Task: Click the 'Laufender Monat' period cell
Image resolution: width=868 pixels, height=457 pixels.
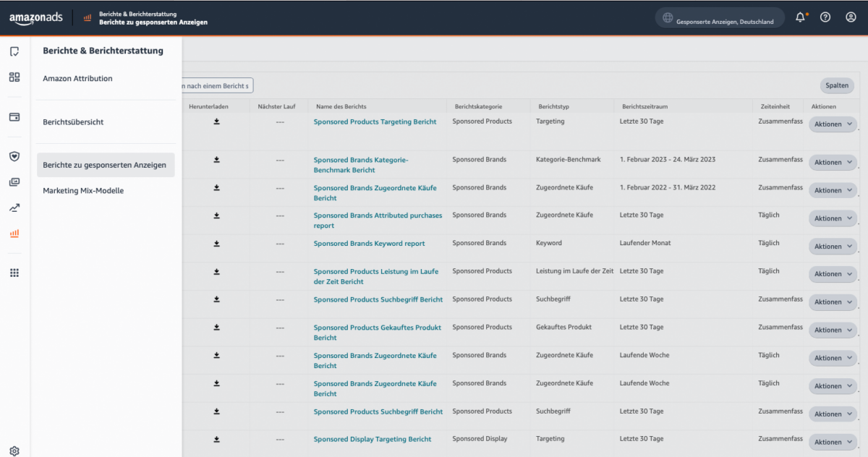Action: [x=645, y=243]
